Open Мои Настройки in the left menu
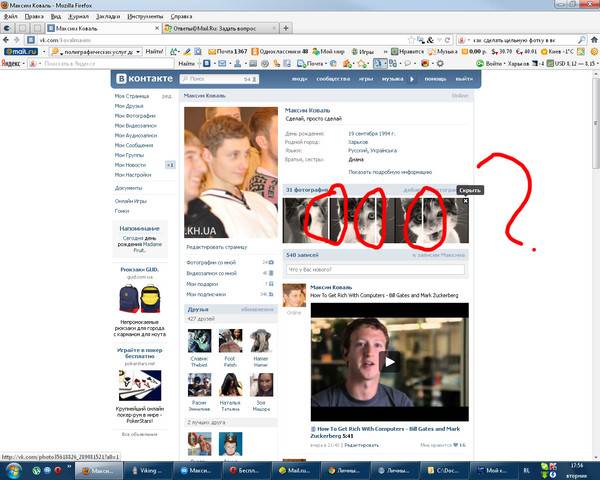This screenshot has height=480, width=600. point(133,175)
